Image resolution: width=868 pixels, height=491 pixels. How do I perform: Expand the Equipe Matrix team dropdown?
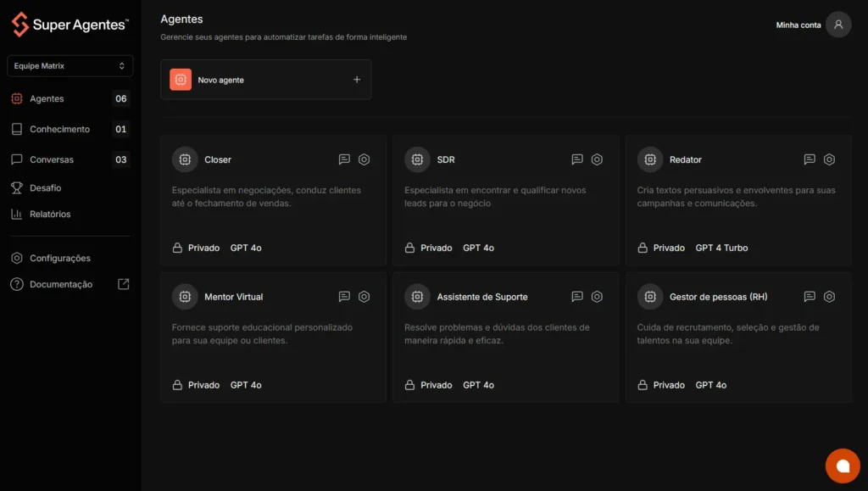click(x=70, y=66)
